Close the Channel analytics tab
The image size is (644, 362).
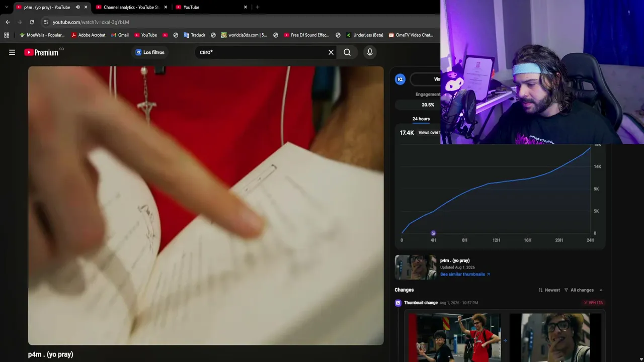point(166,7)
